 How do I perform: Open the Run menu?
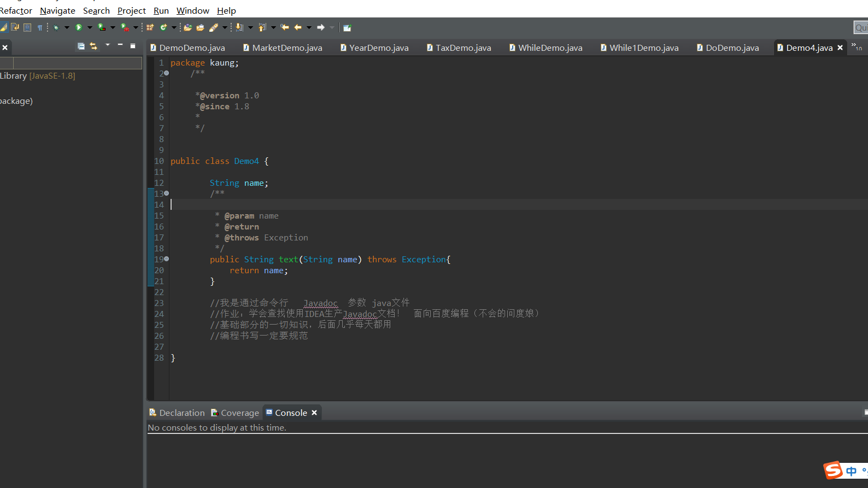pos(161,10)
